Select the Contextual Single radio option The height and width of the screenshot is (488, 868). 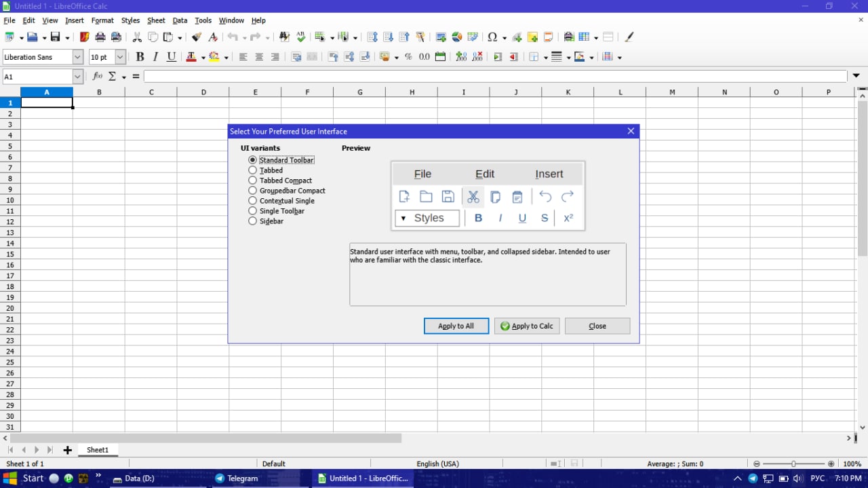pyautogui.click(x=281, y=201)
